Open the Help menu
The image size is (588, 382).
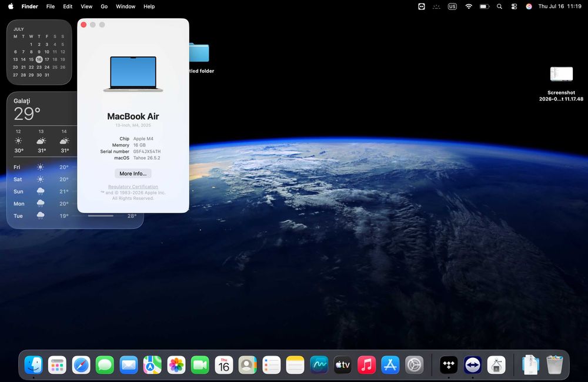click(x=149, y=6)
